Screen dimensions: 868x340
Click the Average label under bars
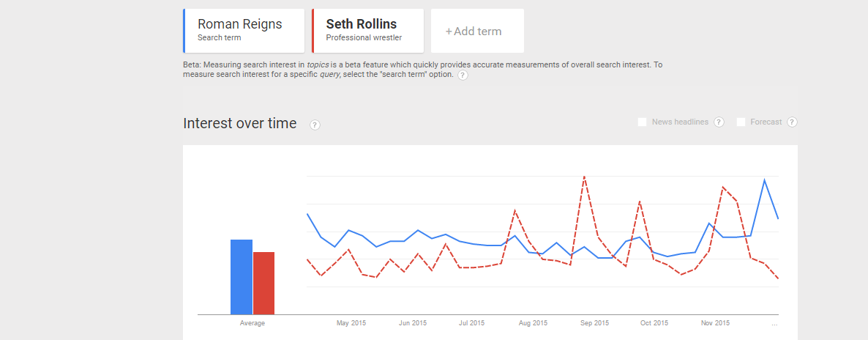(252, 322)
